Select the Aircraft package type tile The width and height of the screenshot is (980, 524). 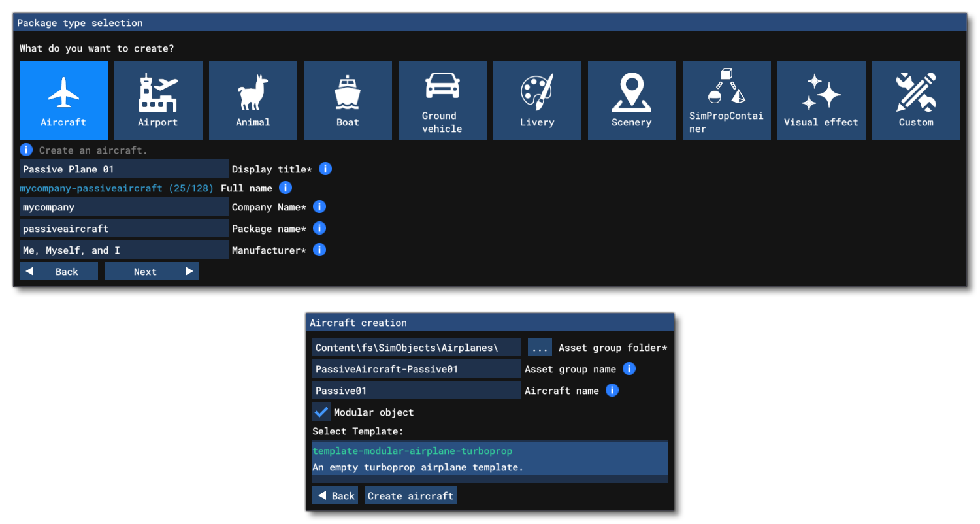(x=63, y=100)
